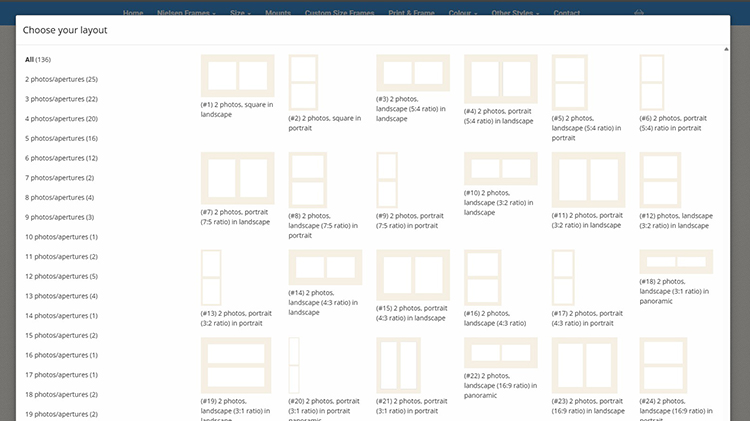Open the Other Styles dropdown menu
This screenshot has height=421, width=750.
(515, 13)
